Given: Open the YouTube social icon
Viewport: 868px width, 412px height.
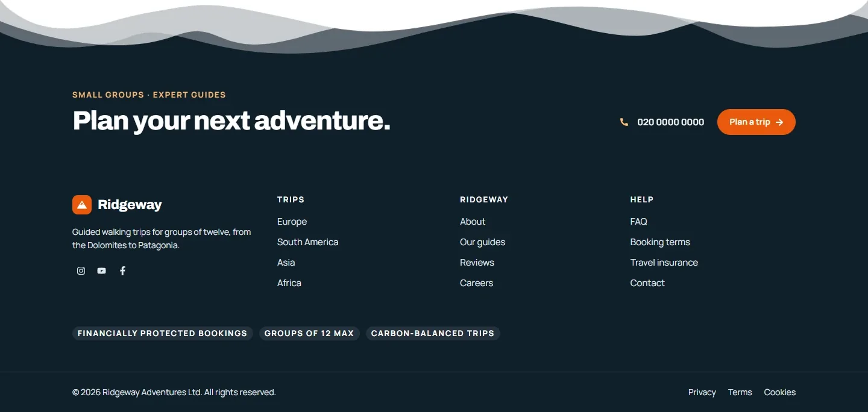Looking at the screenshot, I should click(101, 271).
